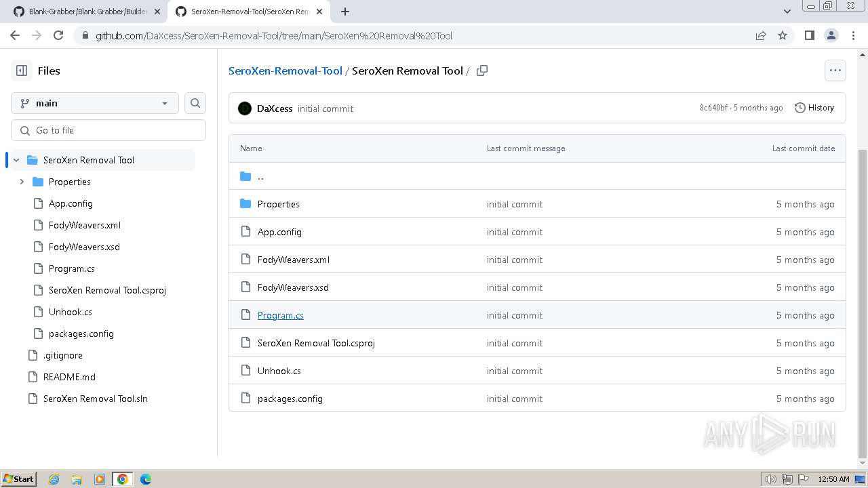
Task: Toggle the browser side panel
Action: coord(809,35)
